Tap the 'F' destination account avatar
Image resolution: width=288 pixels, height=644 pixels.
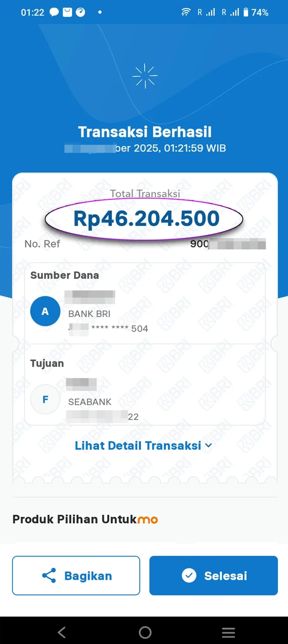[x=45, y=399]
